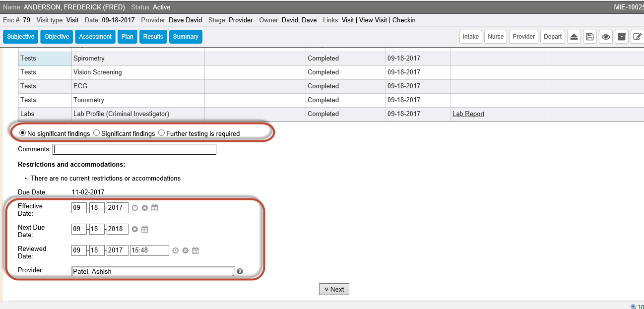Image resolution: width=644 pixels, height=309 pixels.
Task: Open the Lab Report link
Action: (x=468, y=114)
